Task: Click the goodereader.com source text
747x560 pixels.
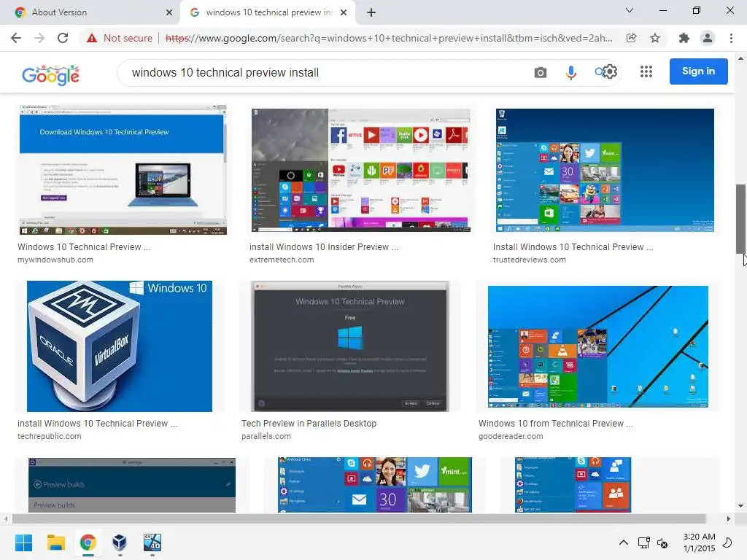Action: pos(511,436)
